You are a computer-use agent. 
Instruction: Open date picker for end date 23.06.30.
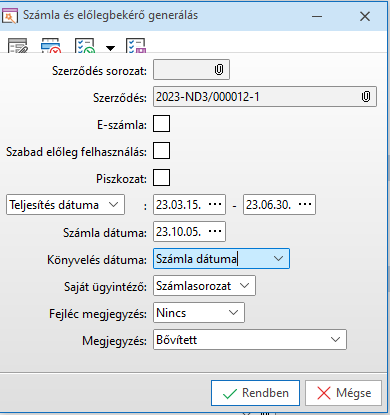(x=305, y=204)
